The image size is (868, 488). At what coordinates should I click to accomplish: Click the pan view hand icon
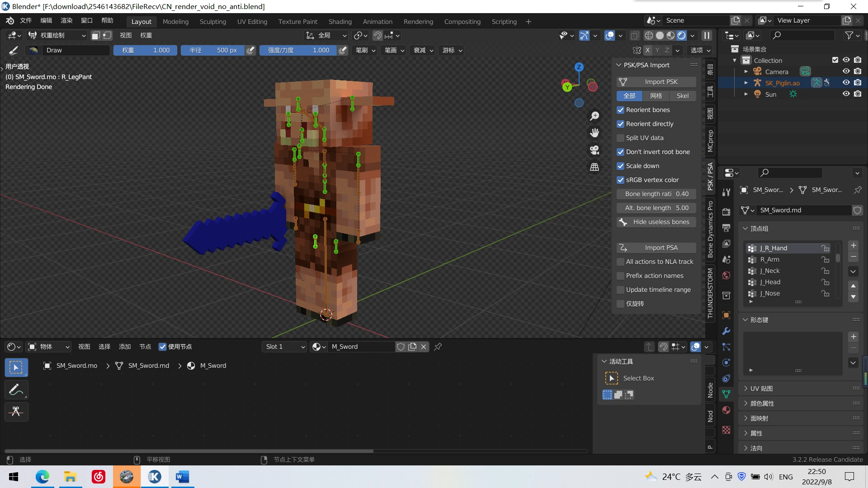tap(594, 133)
